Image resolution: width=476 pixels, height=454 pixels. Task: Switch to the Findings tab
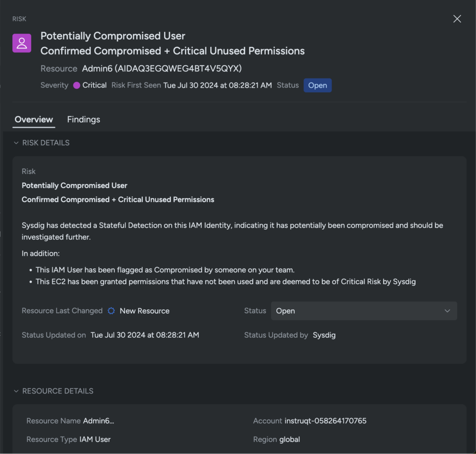tap(83, 119)
